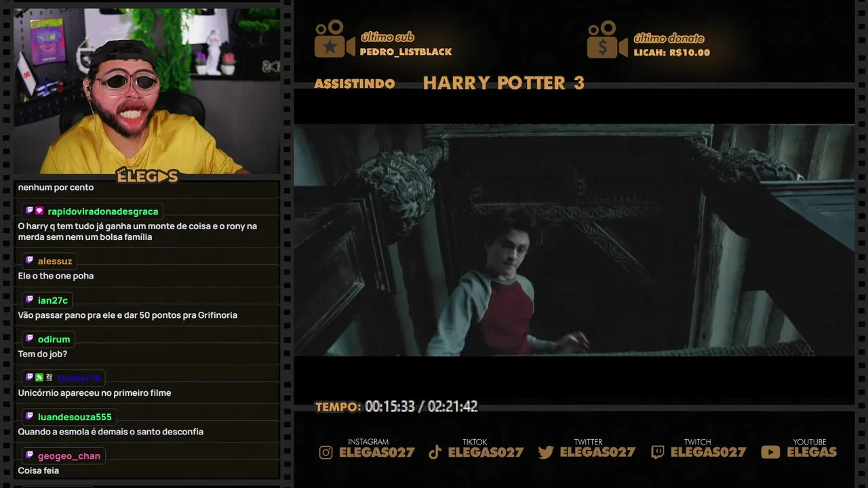The height and width of the screenshot is (488, 868).
Task: Click the Twitch badge beside ian27c
Action: pos(29,300)
